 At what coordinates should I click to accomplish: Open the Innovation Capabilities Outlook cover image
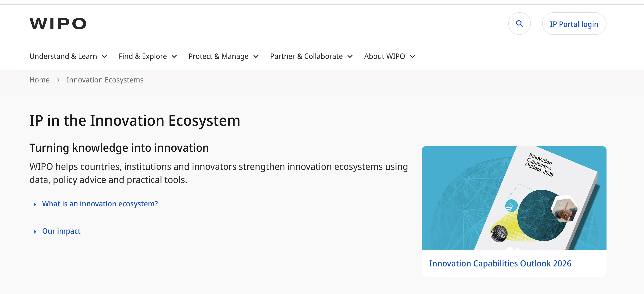514,198
